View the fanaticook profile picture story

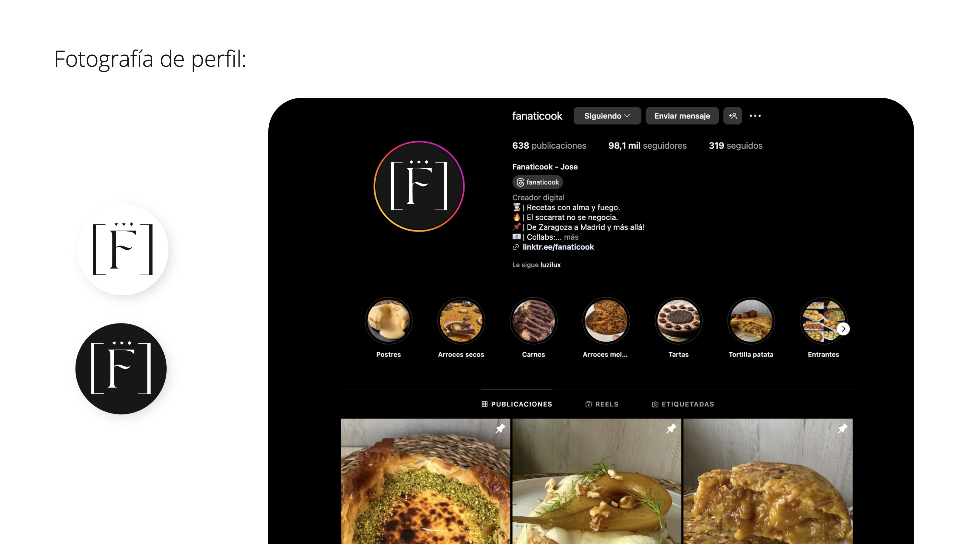tap(419, 186)
